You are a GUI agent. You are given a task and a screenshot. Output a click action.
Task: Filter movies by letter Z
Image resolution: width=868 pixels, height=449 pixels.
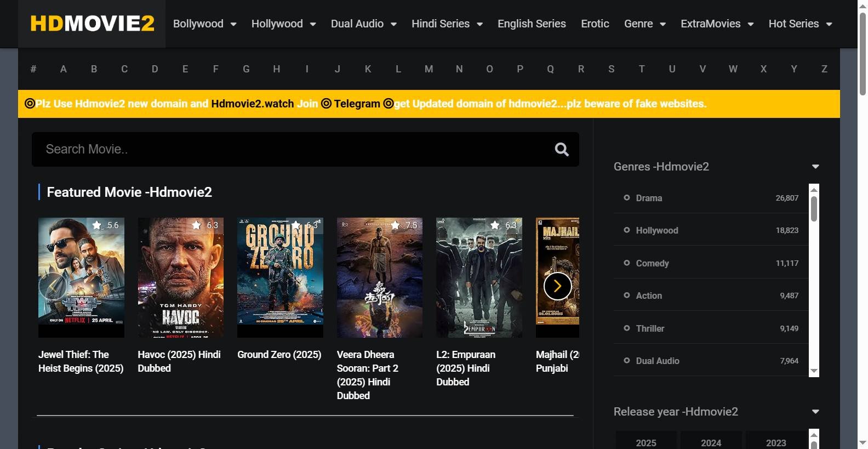click(824, 69)
